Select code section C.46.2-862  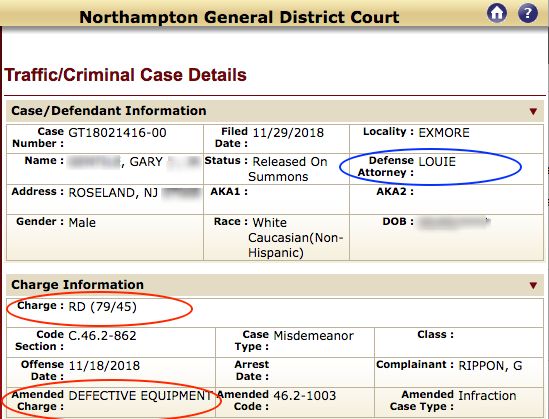(x=102, y=336)
